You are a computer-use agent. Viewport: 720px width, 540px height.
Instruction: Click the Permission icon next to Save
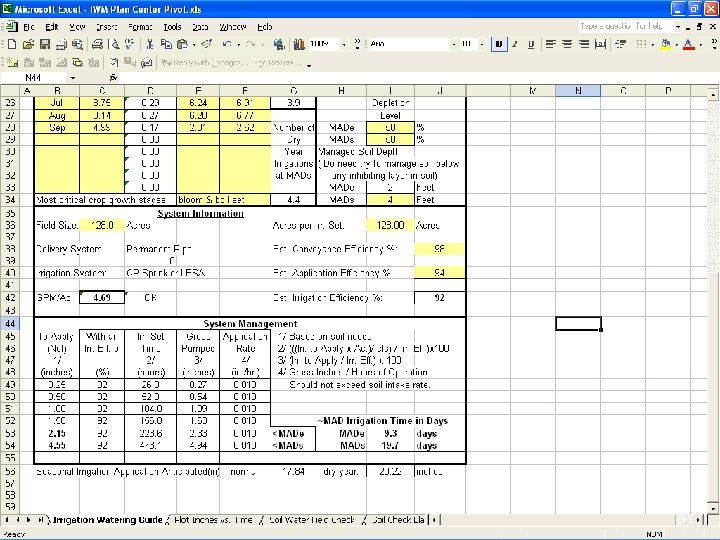coord(61,44)
